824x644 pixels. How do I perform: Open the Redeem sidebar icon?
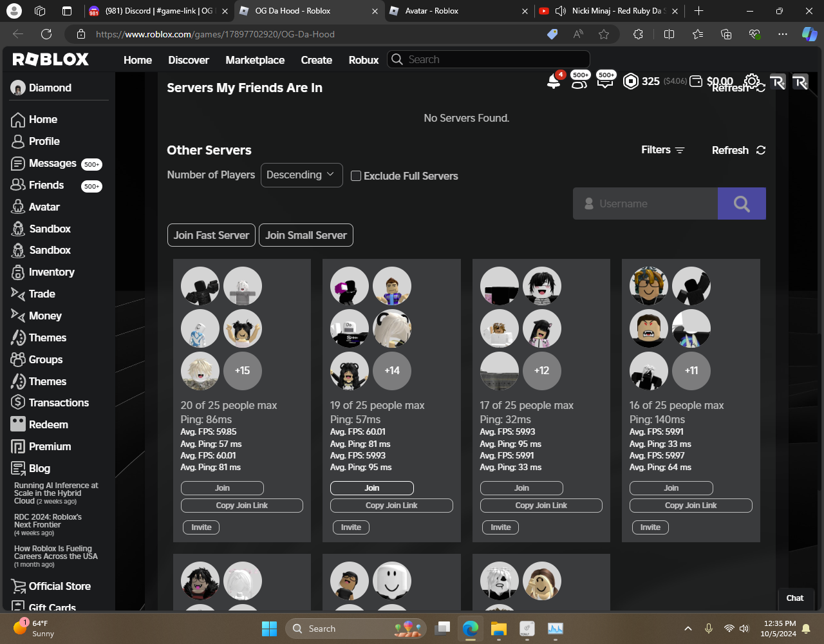[x=18, y=425]
